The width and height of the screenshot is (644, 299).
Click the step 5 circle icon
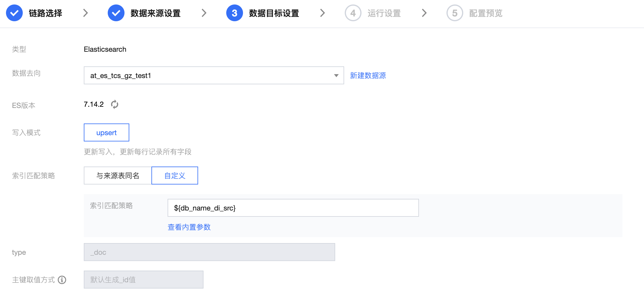point(455,13)
